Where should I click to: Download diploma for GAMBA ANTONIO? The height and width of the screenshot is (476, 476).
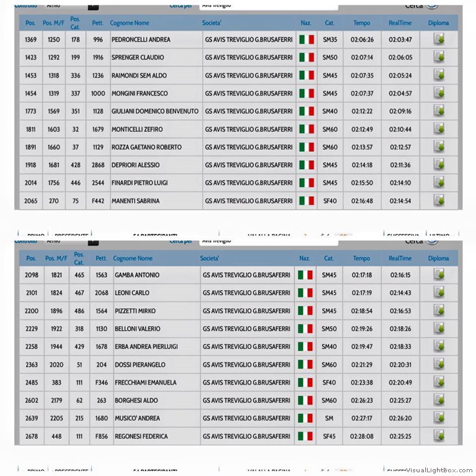[x=439, y=275]
